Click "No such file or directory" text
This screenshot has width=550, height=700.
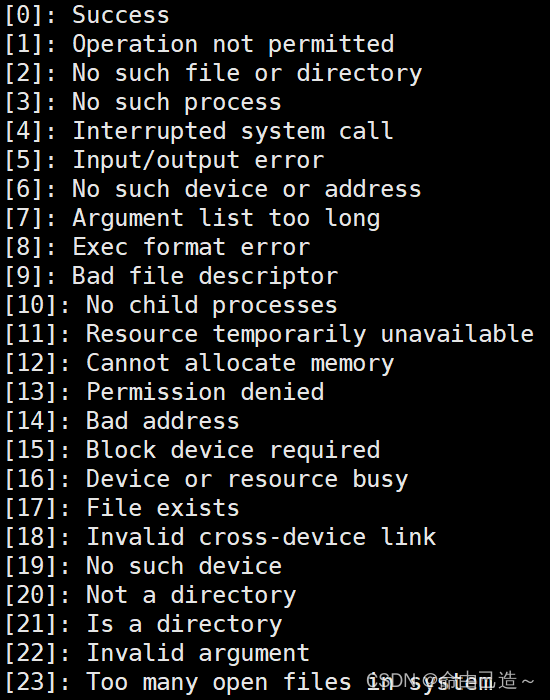pyautogui.click(x=247, y=73)
